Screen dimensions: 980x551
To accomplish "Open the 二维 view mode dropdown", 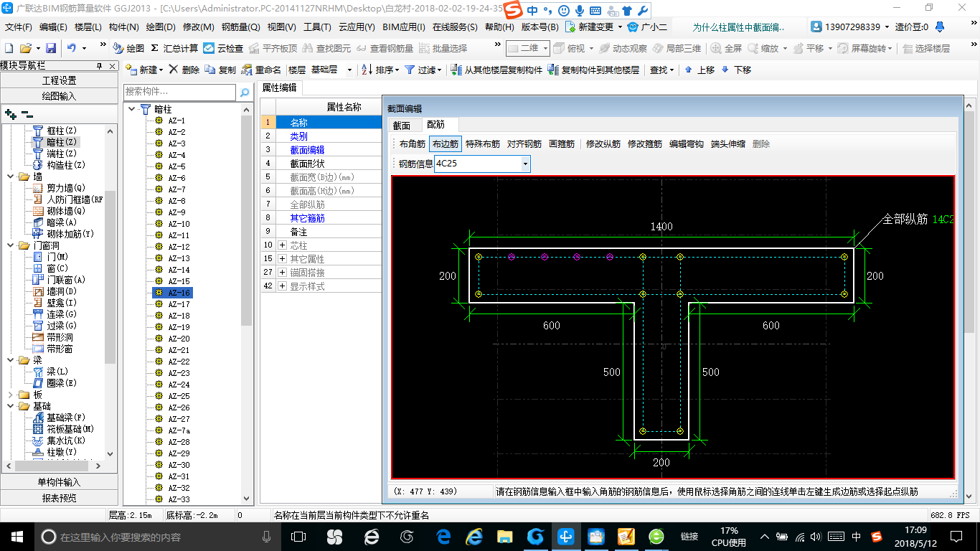I will click(545, 48).
